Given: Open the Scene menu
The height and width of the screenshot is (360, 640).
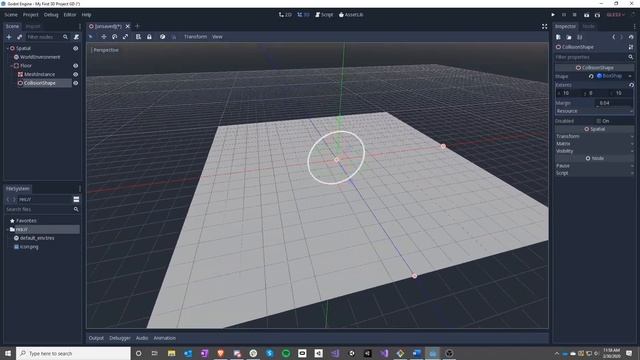Looking at the screenshot, I should click(11, 15).
